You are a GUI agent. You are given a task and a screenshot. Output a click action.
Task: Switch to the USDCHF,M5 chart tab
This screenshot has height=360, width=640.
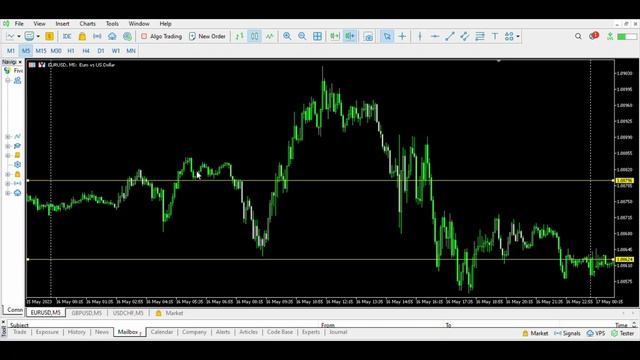coord(128,313)
